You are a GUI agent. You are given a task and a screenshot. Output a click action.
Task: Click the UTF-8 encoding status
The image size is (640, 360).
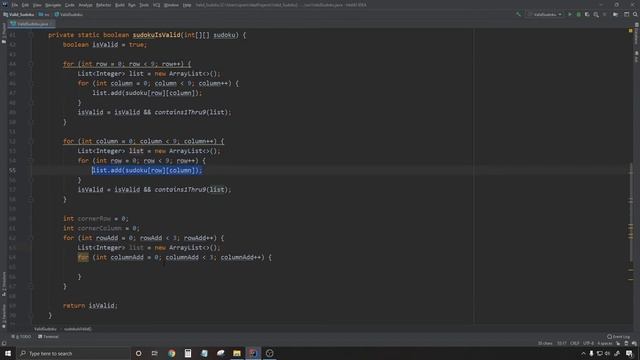pos(588,343)
